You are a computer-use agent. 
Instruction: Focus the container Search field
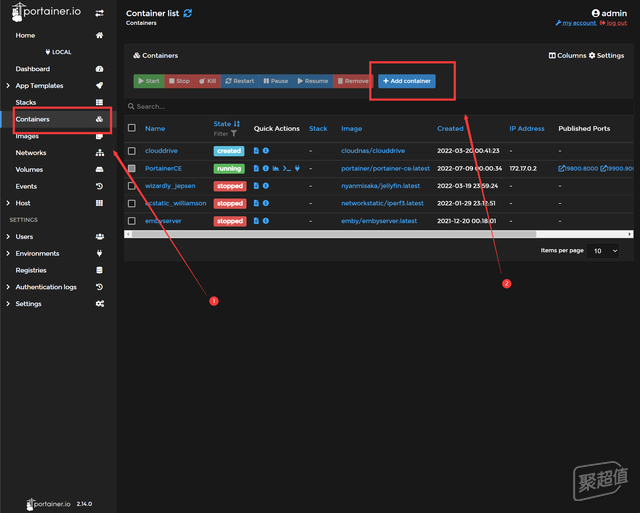point(380,107)
